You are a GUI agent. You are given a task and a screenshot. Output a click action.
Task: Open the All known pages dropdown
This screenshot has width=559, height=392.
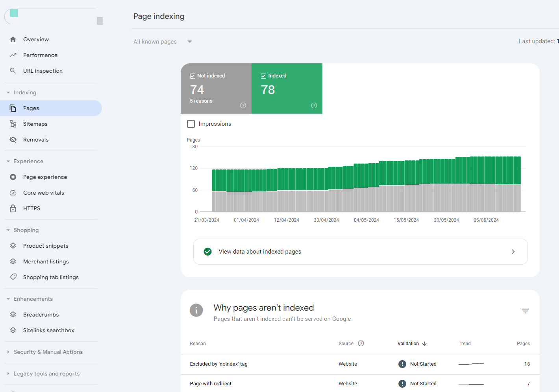click(x=163, y=42)
